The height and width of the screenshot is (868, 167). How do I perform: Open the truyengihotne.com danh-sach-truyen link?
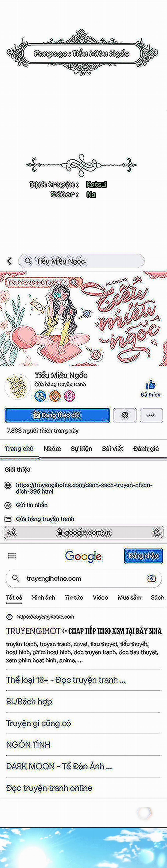click(84, 488)
